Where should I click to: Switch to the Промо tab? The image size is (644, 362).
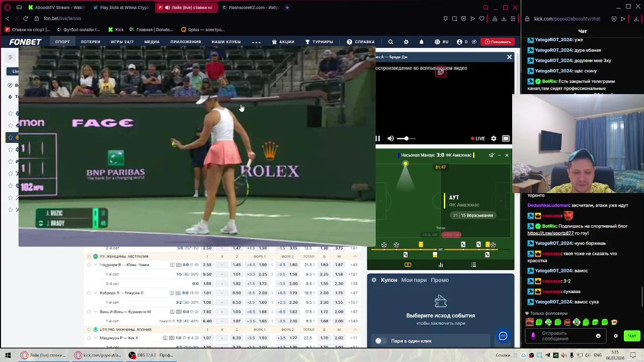tap(440, 280)
